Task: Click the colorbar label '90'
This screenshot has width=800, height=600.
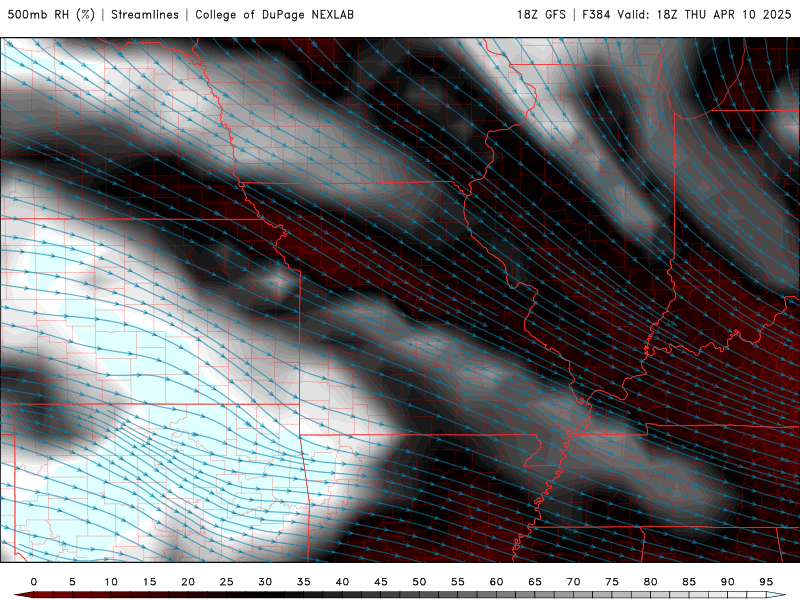Action: pyautogui.click(x=727, y=582)
